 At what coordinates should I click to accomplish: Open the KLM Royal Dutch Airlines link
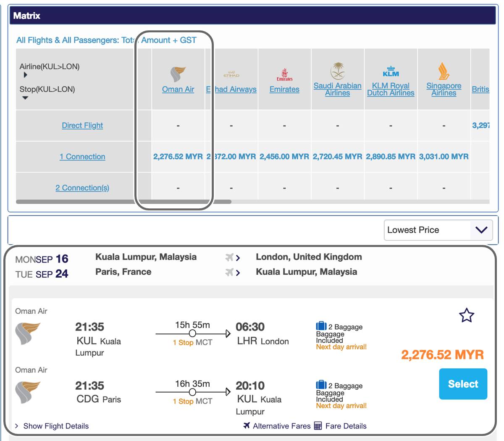(x=391, y=89)
